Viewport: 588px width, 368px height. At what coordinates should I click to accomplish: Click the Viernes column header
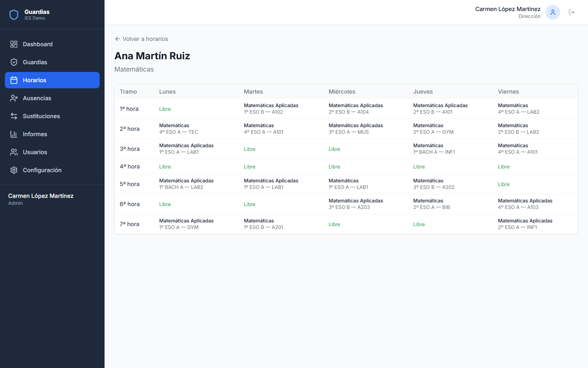508,92
